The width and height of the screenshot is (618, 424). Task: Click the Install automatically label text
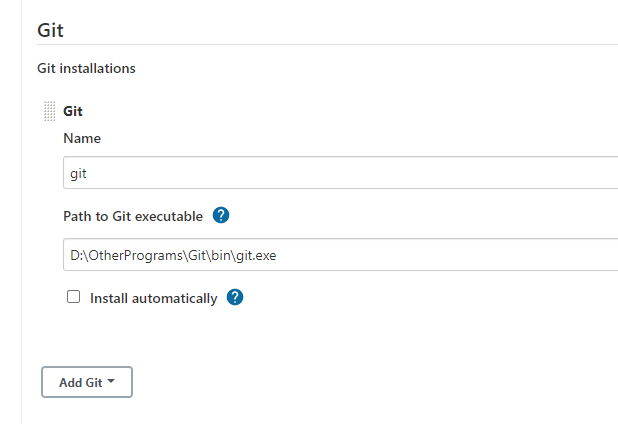coord(153,298)
